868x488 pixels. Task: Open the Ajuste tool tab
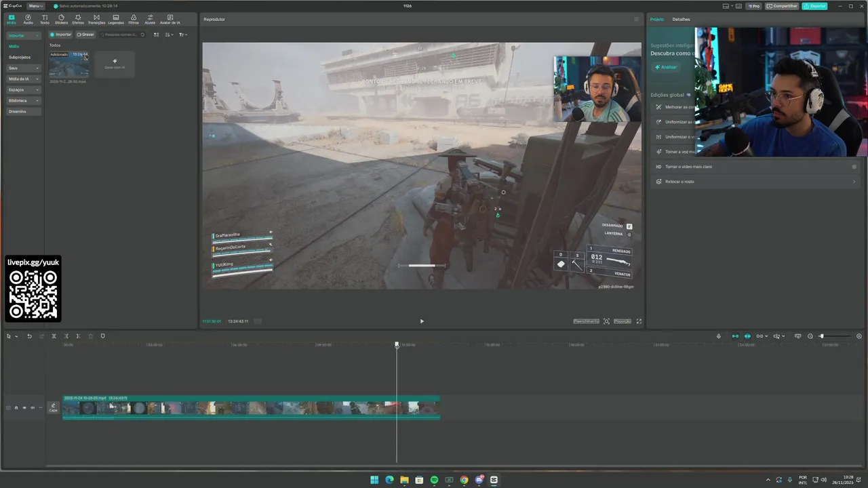(150, 19)
